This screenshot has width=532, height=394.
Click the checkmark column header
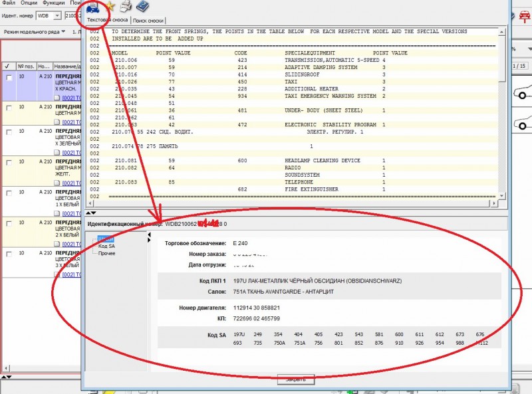coord(7,66)
